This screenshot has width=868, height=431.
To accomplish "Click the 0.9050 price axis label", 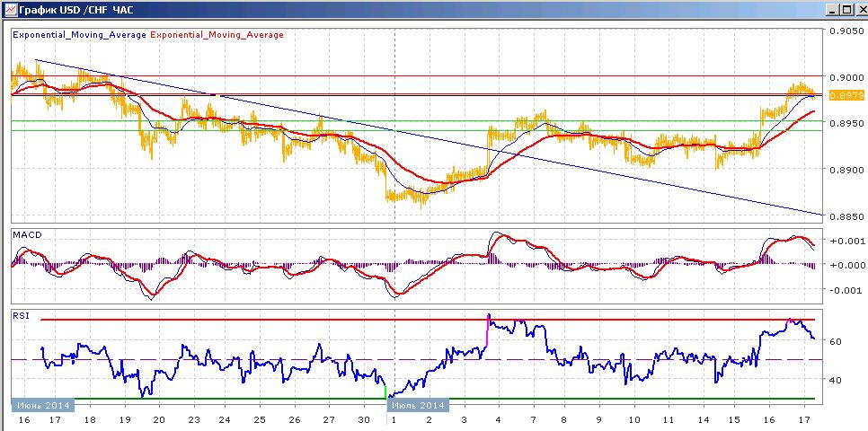I will point(847,31).
